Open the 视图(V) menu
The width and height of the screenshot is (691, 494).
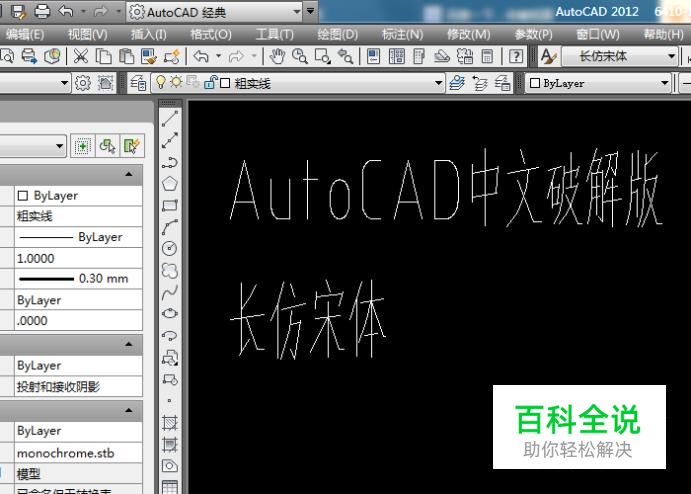pyautogui.click(x=87, y=34)
